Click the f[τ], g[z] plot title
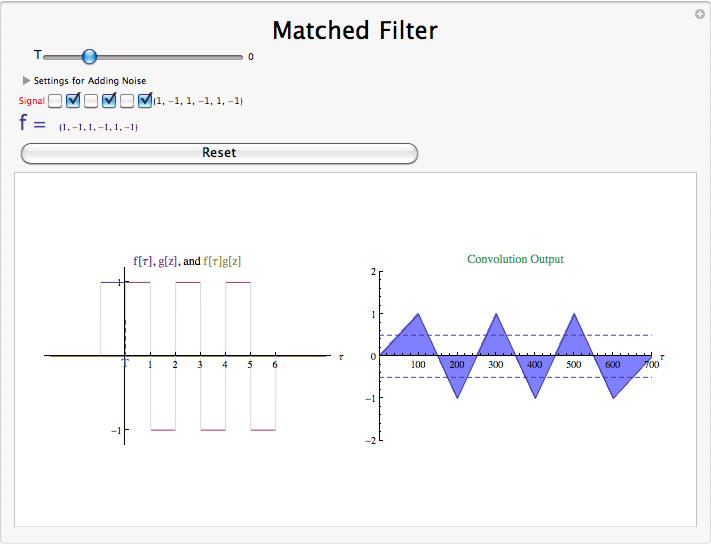This screenshot has width=711, height=546. [187, 261]
